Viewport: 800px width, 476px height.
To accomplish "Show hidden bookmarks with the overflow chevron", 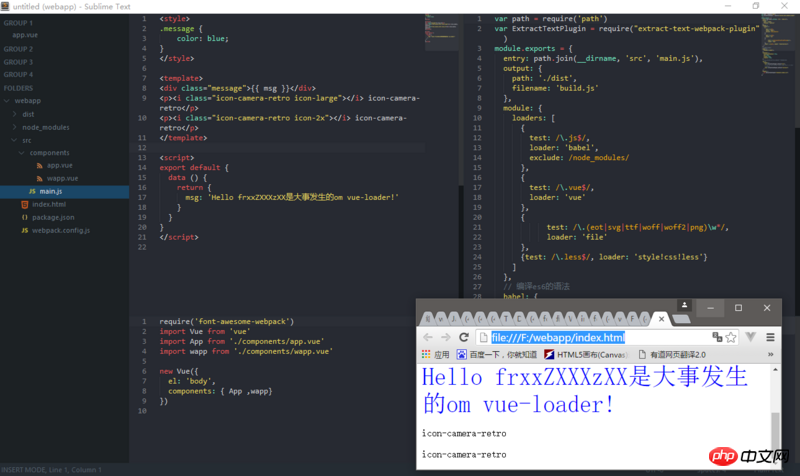I will [x=769, y=355].
